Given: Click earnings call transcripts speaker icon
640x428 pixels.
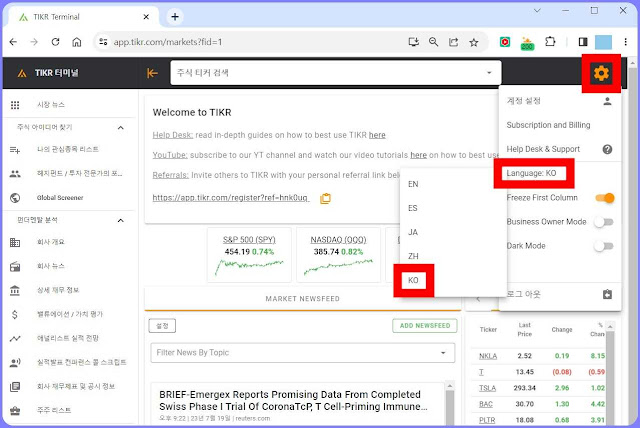Looking at the screenshot, I should [15, 363].
